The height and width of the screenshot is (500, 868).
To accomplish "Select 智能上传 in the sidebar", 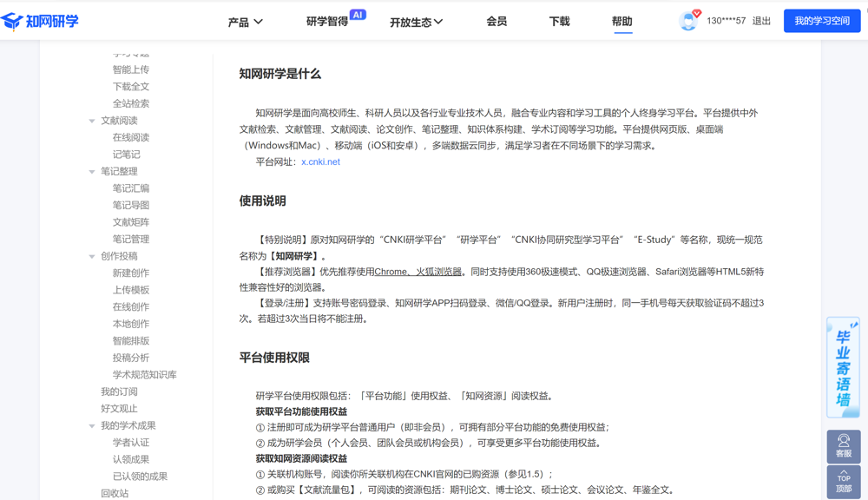I will 131,69.
